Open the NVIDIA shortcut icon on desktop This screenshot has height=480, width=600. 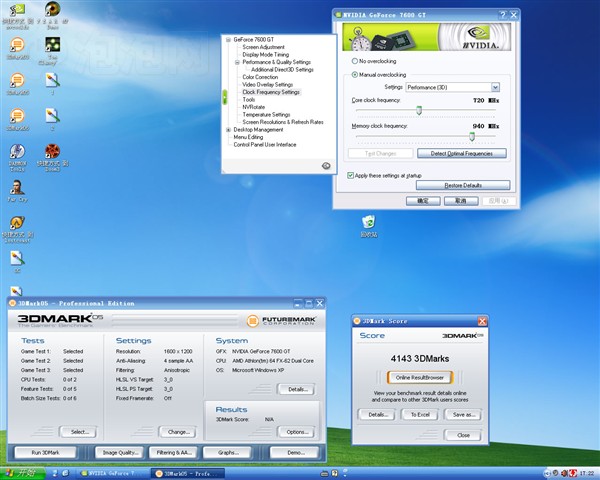pos(18,10)
